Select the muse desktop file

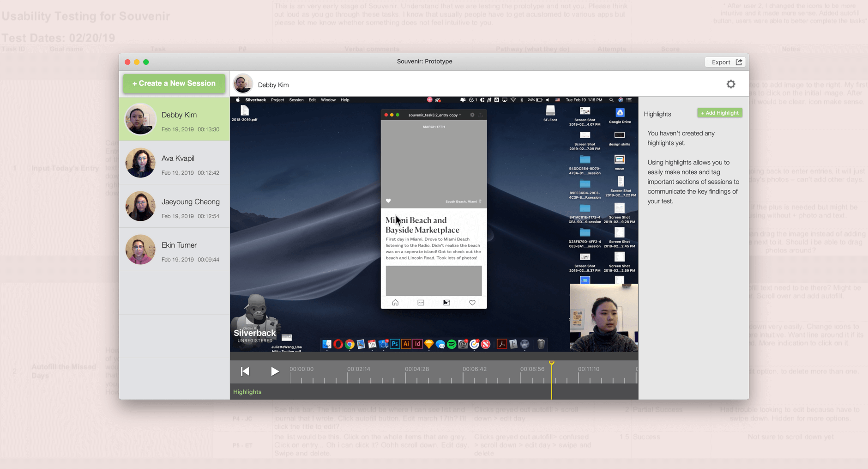point(620,163)
